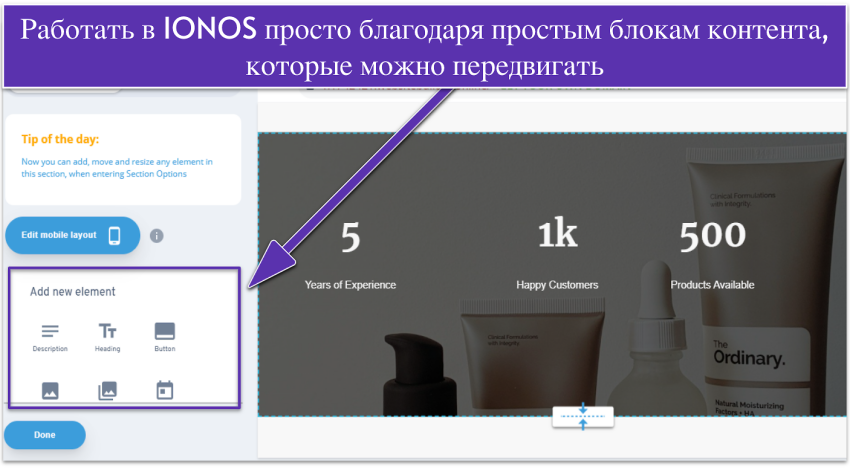Add a Description element
The width and height of the screenshot is (850, 469).
(50, 337)
